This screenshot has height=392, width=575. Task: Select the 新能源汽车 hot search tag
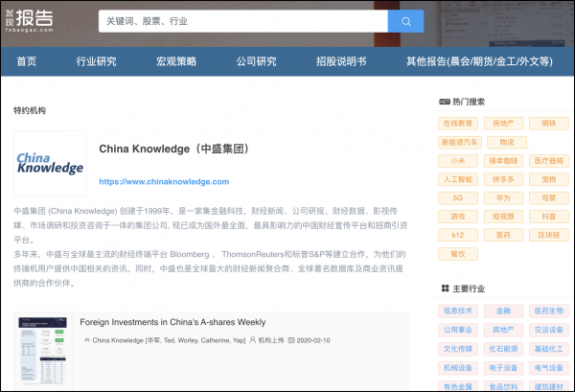(460, 142)
